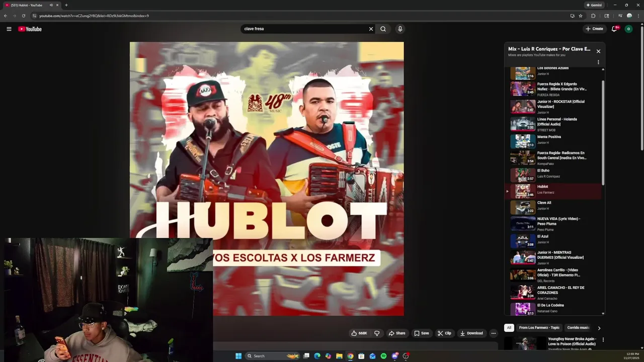Viewport: 644px width, 362px height.
Task: Reload the page in Chrome
Action: point(23,16)
